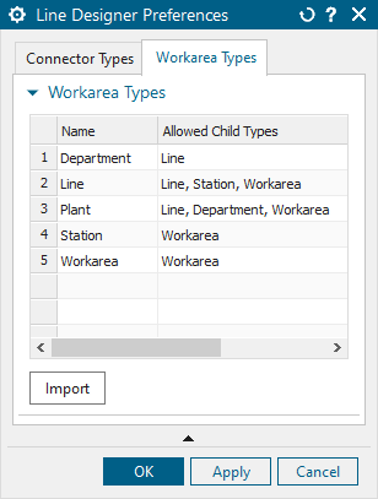Click the Name column header
The width and height of the screenshot is (378, 499).
[x=107, y=131]
